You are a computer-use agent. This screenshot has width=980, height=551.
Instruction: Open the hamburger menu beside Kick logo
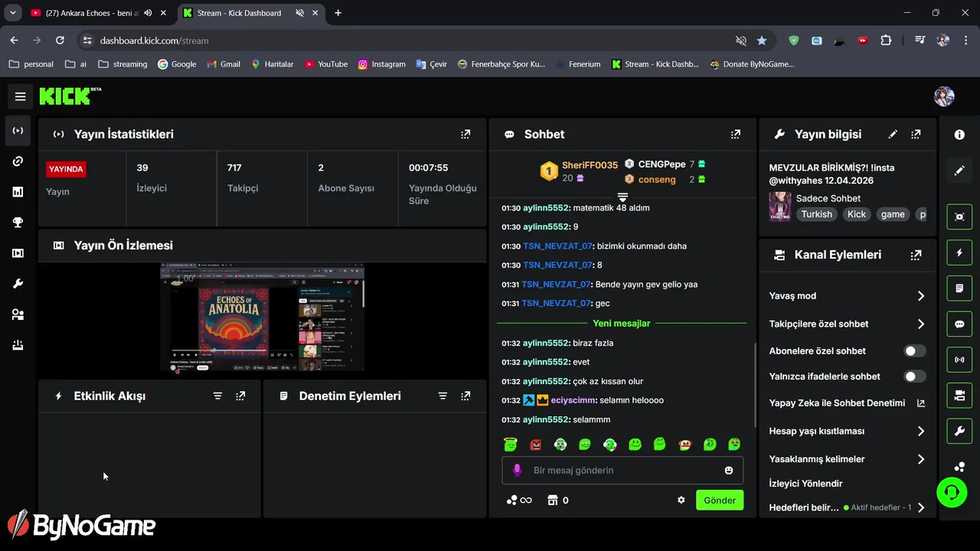click(x=21, y=96)
